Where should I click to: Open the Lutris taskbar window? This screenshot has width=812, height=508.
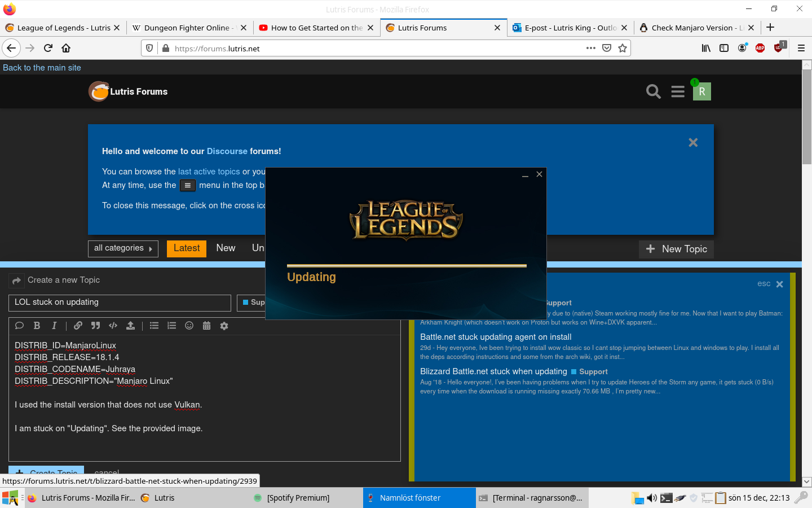tap(193, 498)
